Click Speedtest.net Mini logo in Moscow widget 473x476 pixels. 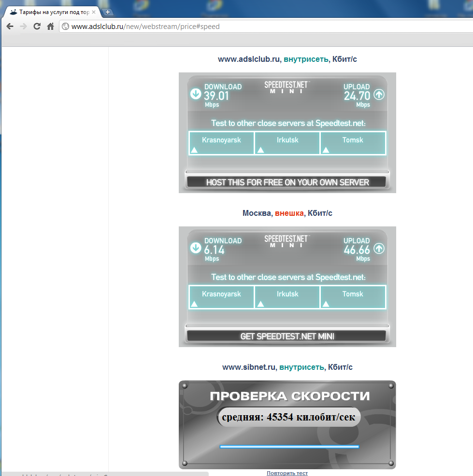[x=287, y=241]
